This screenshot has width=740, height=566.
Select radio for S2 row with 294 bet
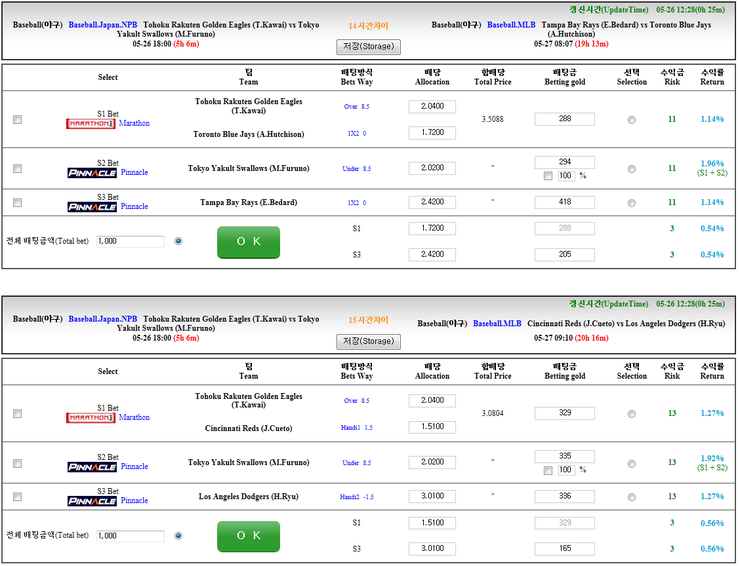(631, 169)
